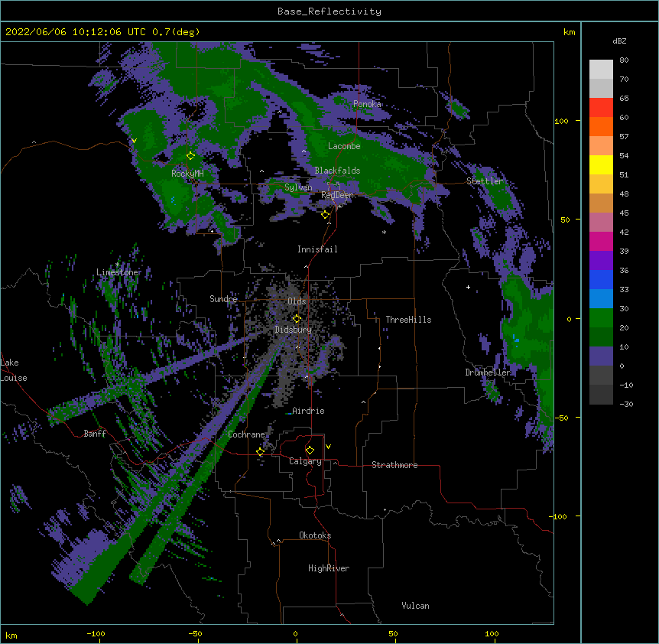Select the Blackfalds city label
Image resolution: width=659 pixels, height=644 pixels.
(337, 171)
